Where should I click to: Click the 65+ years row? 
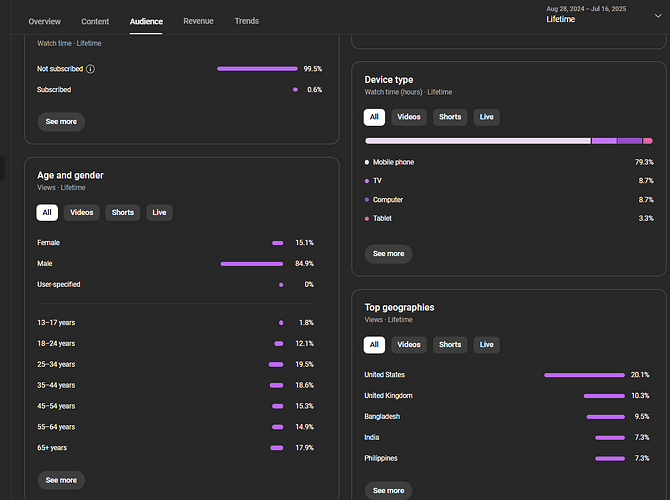pos(175,448)
